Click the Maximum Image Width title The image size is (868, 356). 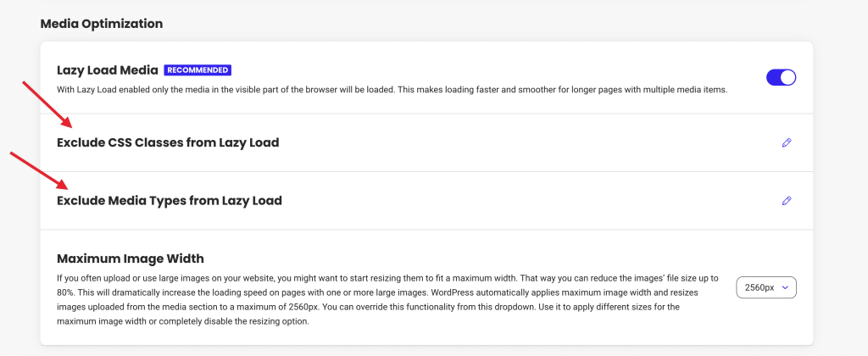(x=131, y=259)
